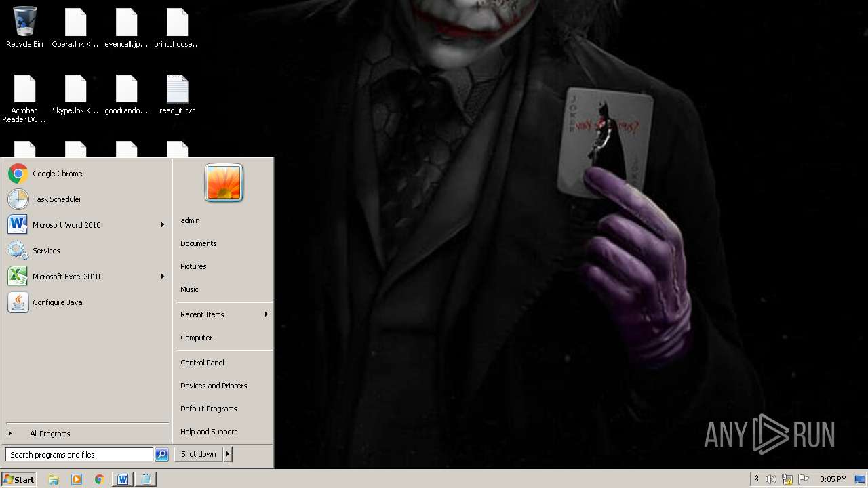Click the Start button
The width and height of the screenshot is (868, 488).
[19, 479]
